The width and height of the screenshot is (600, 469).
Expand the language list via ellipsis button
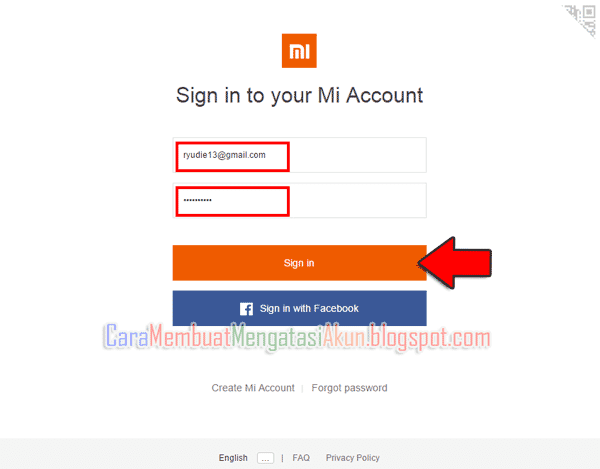pyautogui.click(x=266, y=458)
